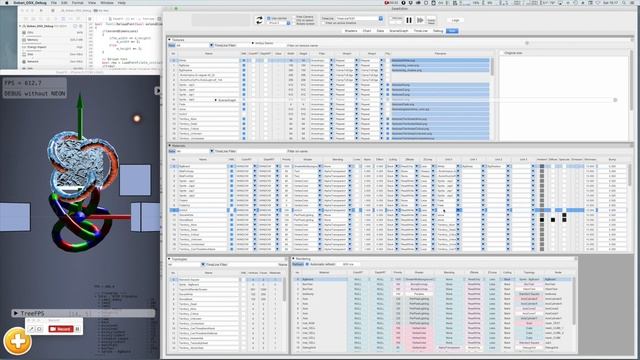This screenshot has height=360, width=640.
Task: Select the Disk gauge in Xcode debug navigator
Action: tap(53, 54)
